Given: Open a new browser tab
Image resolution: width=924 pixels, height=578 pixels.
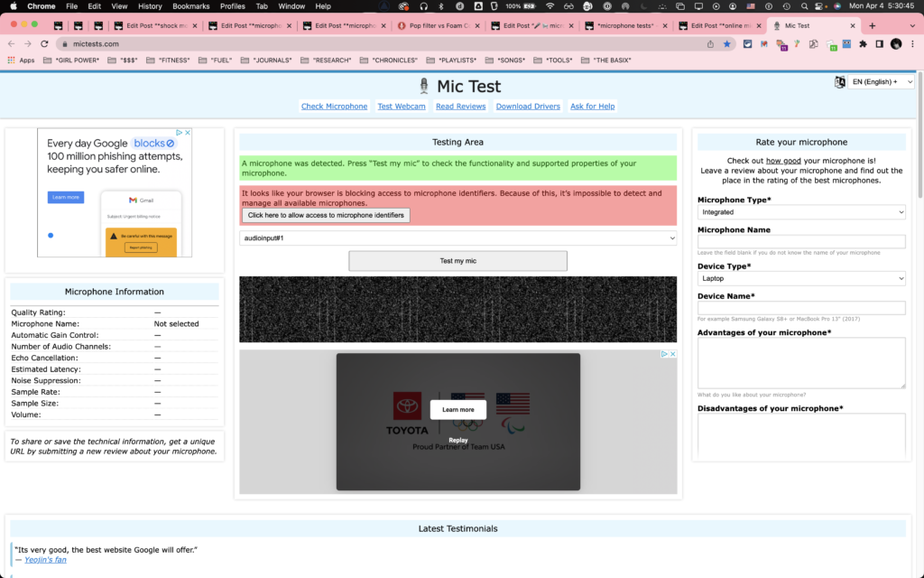Looking at the screenshot, I should click(873, 26).
